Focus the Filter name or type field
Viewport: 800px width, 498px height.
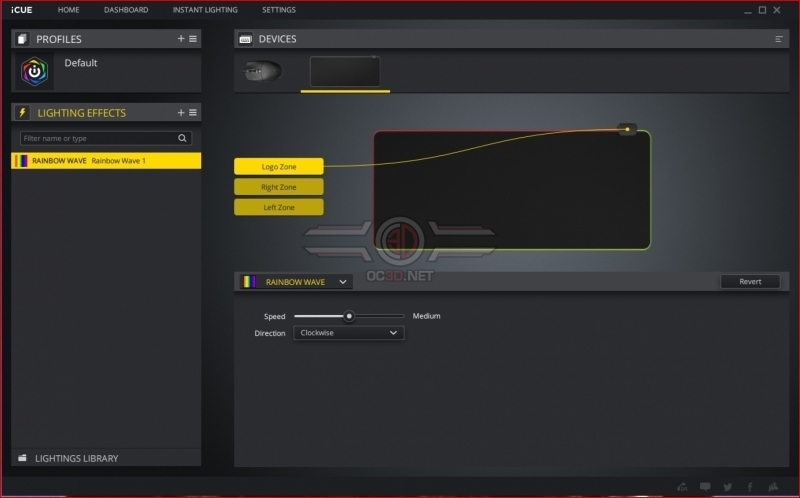point(106,138)
